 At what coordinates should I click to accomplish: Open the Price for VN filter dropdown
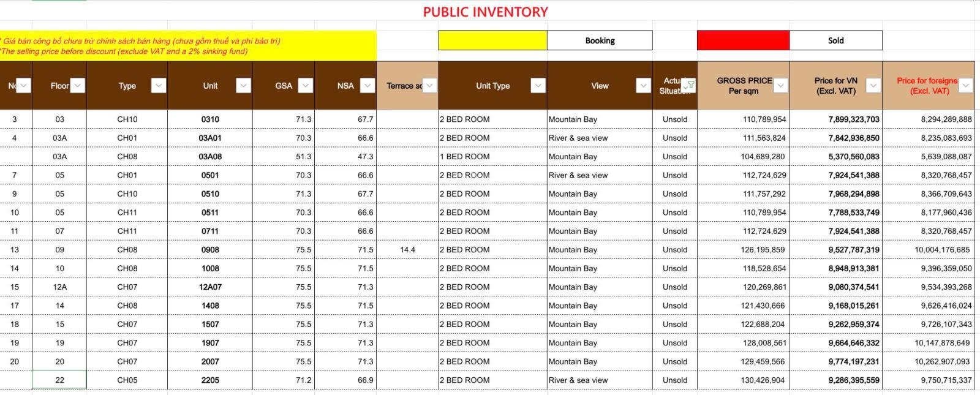pyautogui.click(x=873, y=86)
